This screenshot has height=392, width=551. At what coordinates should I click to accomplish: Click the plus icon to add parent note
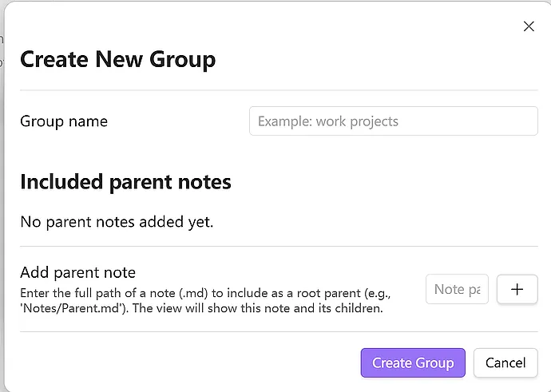(517, 289)
